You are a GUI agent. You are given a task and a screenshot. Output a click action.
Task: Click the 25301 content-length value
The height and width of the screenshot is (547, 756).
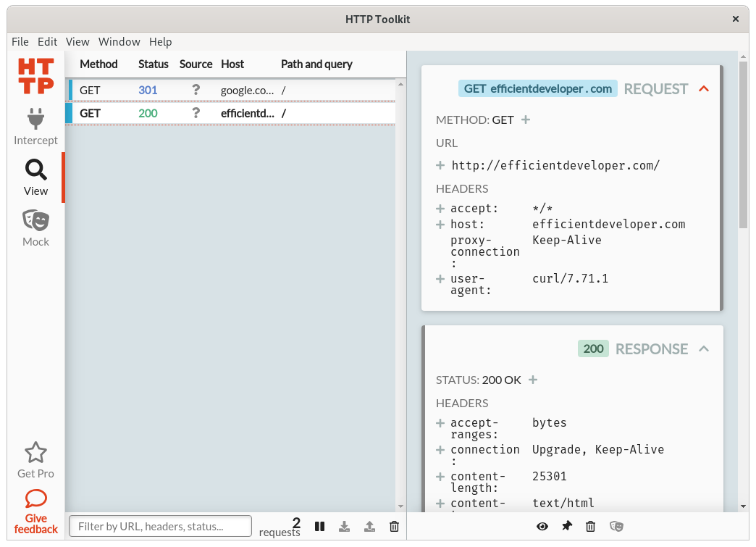[549, 476]
